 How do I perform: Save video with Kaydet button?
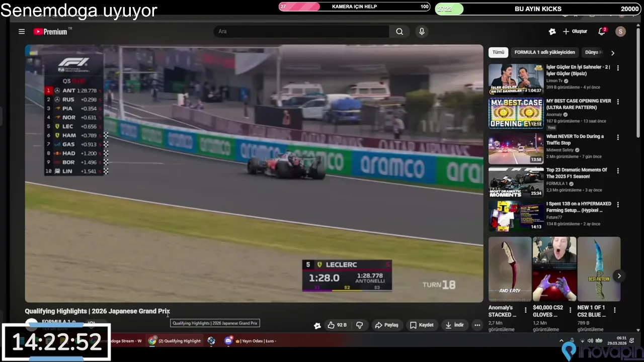421,325
